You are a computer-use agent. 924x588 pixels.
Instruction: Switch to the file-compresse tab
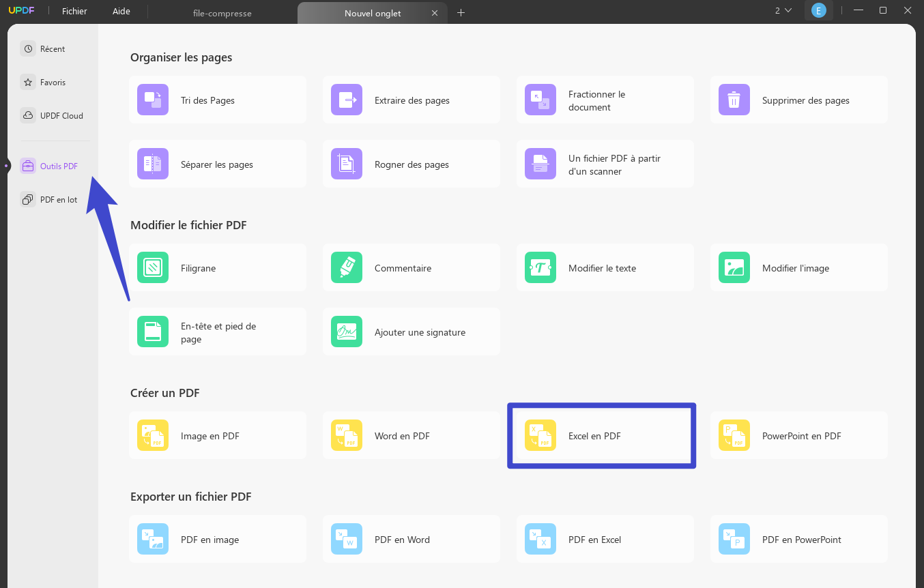tap(222, 12)
